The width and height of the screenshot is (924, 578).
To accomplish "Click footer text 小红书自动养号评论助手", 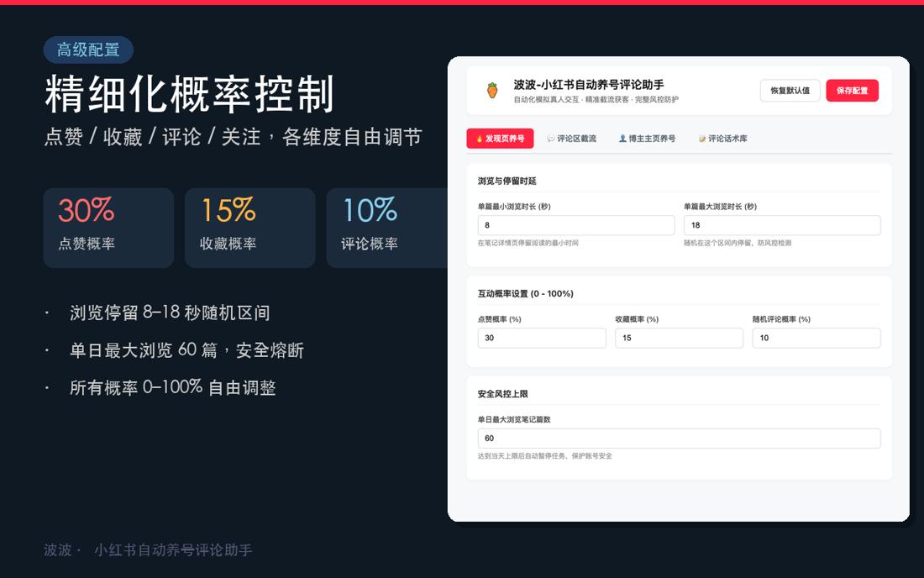I will click(x=173, y=549).
